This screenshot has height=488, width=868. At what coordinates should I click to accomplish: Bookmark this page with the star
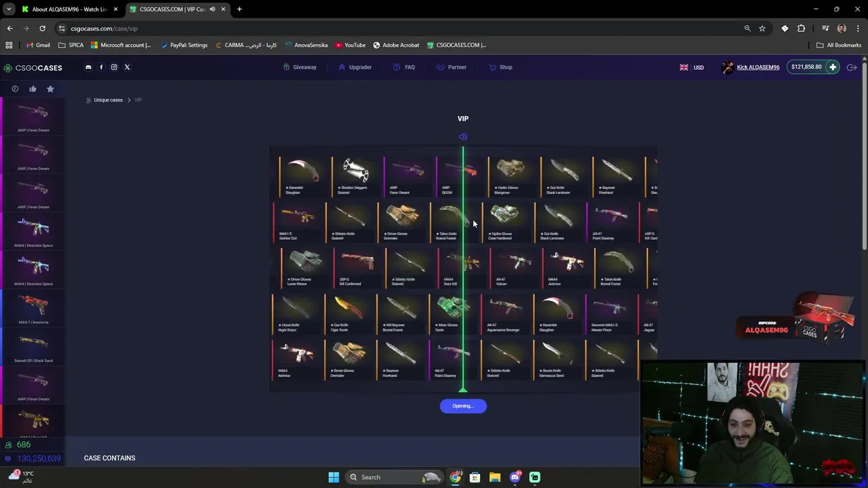pos(762,28)
